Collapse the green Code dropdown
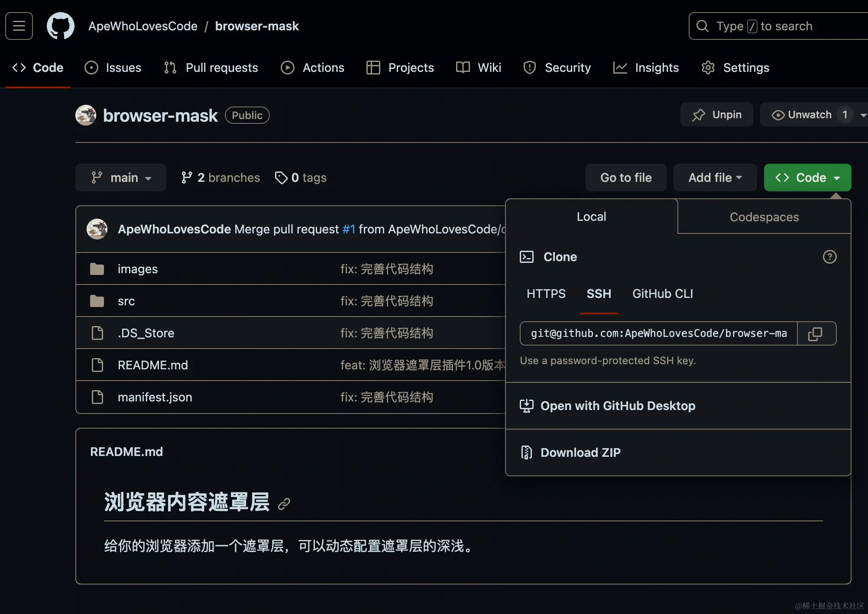 click(x=808, y=178)
